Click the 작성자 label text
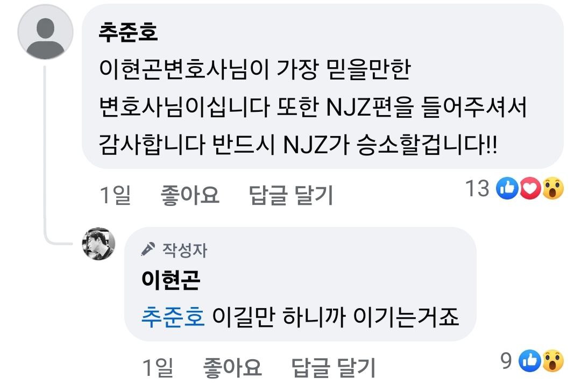Screen dimensions: 581x392 click(x=185, y=250)
